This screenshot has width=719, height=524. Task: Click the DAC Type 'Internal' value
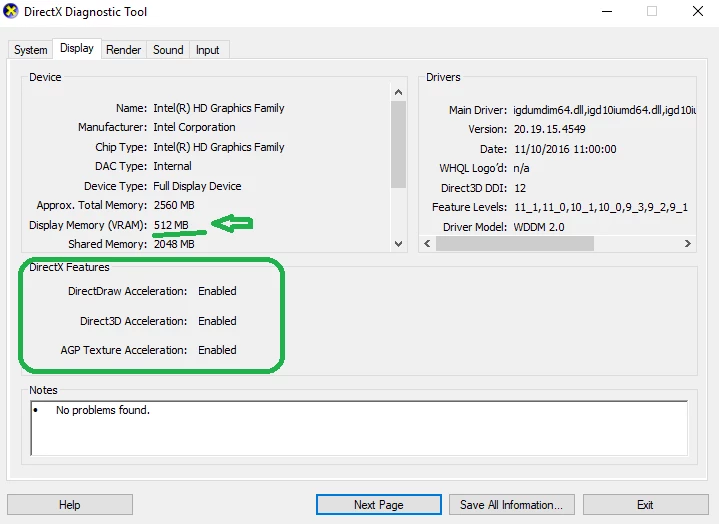[172, 166]
